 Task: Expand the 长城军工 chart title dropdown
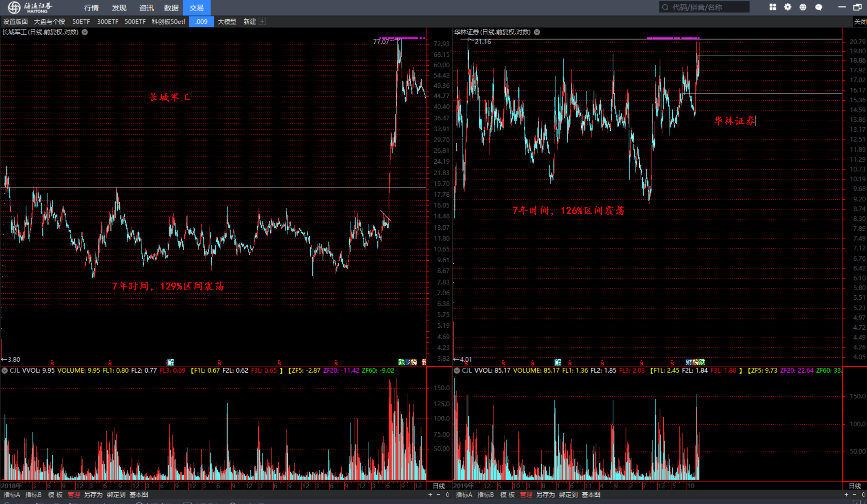[x=85, y=32]
